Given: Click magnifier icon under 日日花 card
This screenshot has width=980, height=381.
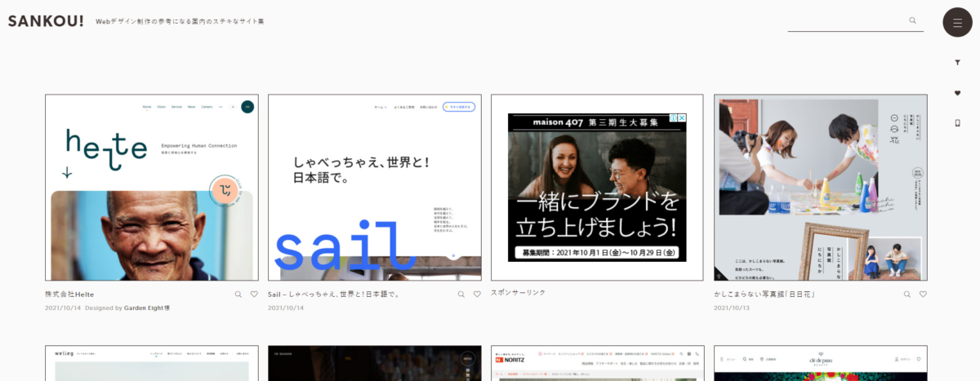Looking at the screenshot, I should 907,294.
